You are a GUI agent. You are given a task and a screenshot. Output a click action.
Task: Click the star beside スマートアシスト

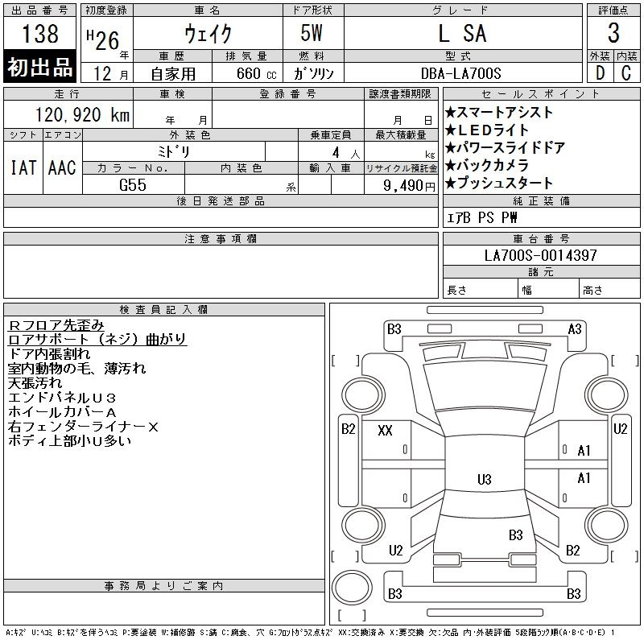click(451, 113)
